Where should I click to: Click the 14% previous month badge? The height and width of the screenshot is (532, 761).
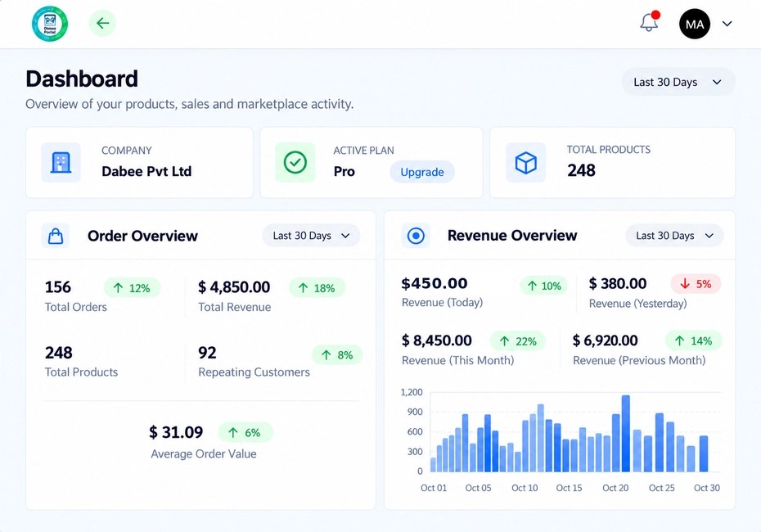(694, 340)
